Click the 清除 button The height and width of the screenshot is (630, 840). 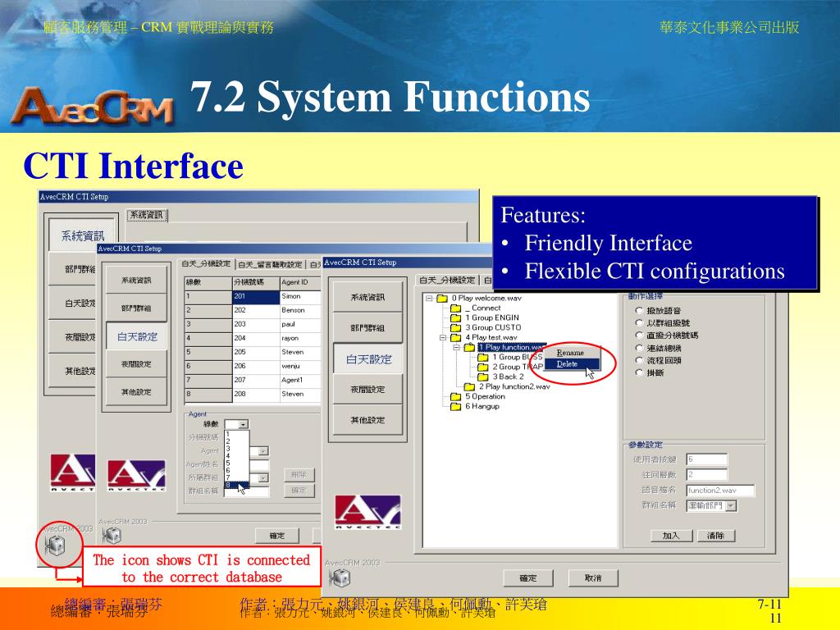point(716,535)
